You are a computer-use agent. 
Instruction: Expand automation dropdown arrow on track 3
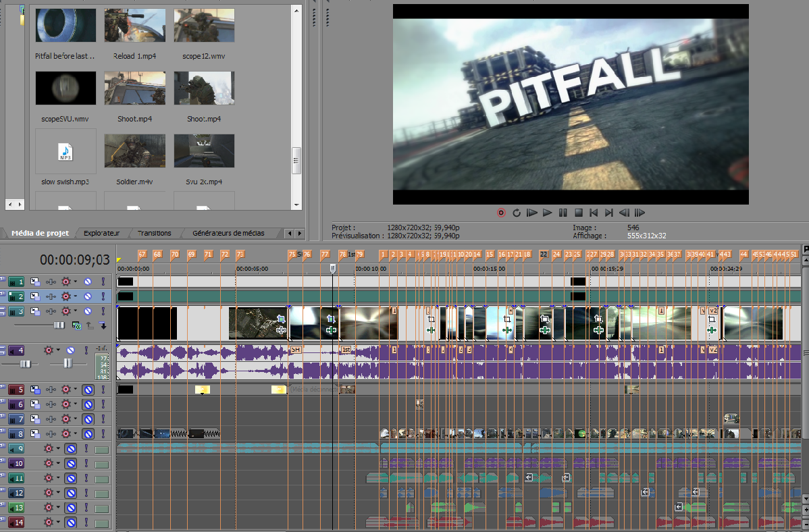(76, 311)
